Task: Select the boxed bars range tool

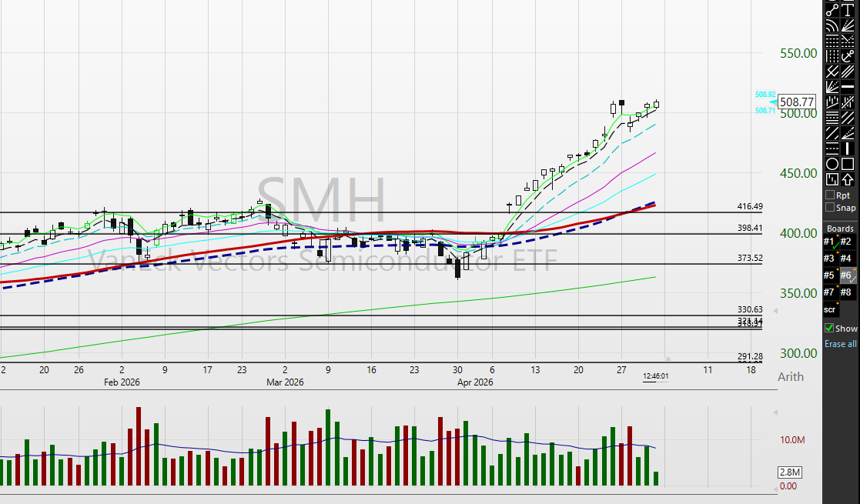Action: (x=832, y=179)
